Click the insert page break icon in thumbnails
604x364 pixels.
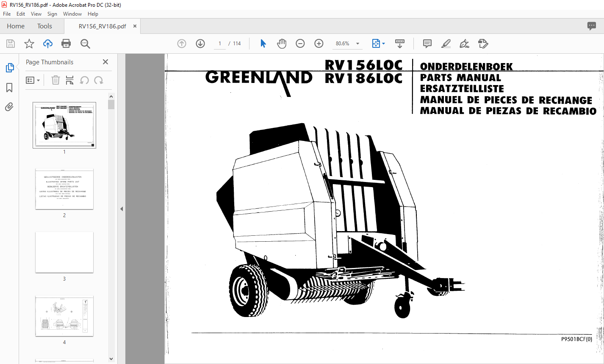(x=70, y=80)
